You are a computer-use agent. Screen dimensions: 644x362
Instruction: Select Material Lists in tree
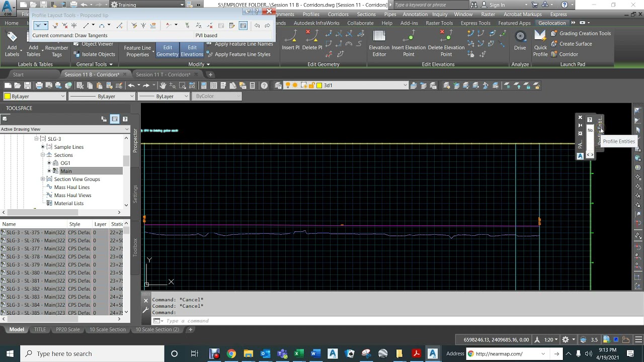(x=68, y=203)
